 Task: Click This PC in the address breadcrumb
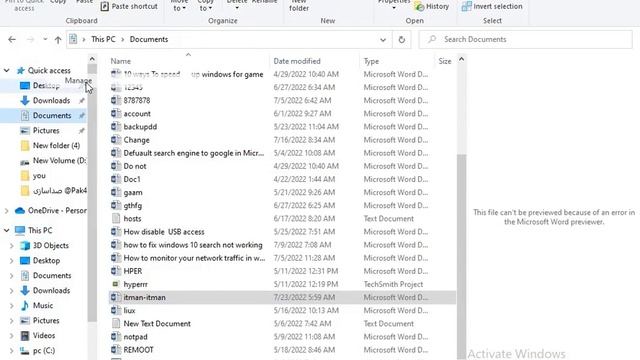tap(103, 40)
